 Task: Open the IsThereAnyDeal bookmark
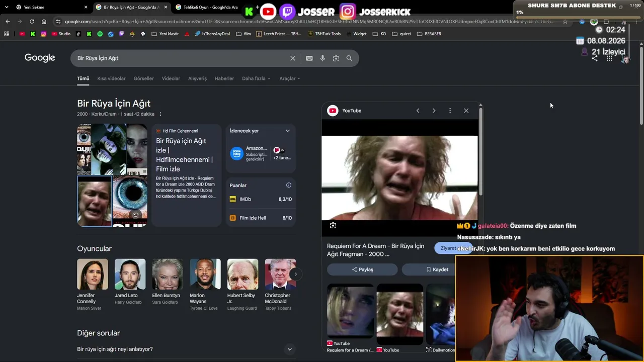212,34
